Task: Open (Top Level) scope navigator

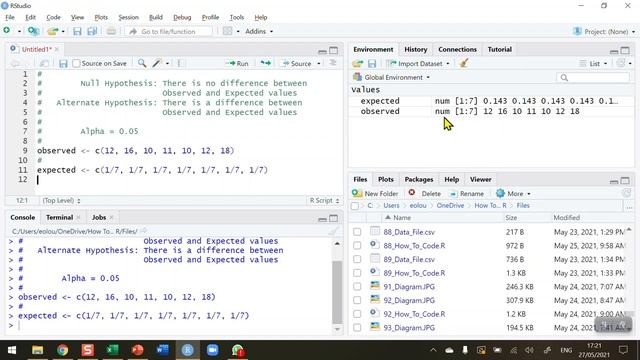Action: [x=62, y=200]
